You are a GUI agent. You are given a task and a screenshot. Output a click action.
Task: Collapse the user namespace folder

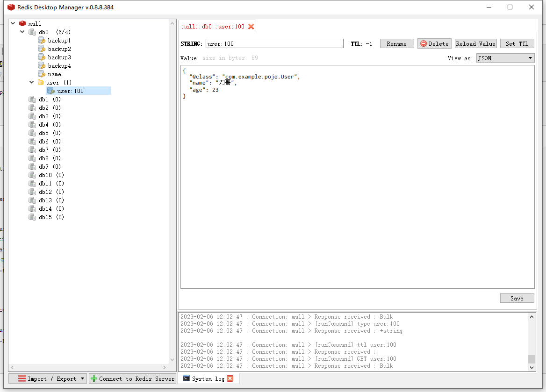(32, 82)
